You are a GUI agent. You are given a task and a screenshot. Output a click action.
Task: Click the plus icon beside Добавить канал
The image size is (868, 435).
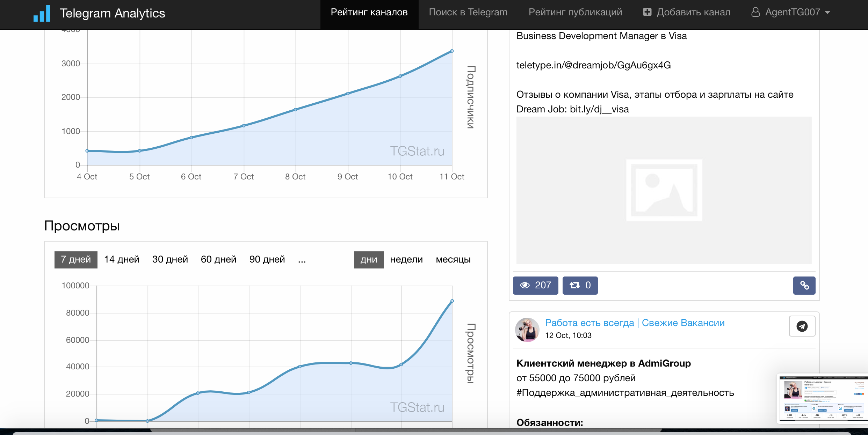point(647,12)
